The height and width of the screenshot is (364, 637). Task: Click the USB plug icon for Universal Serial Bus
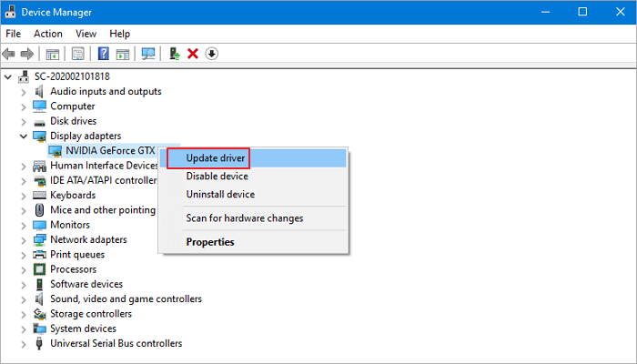[x=39, y=343]
